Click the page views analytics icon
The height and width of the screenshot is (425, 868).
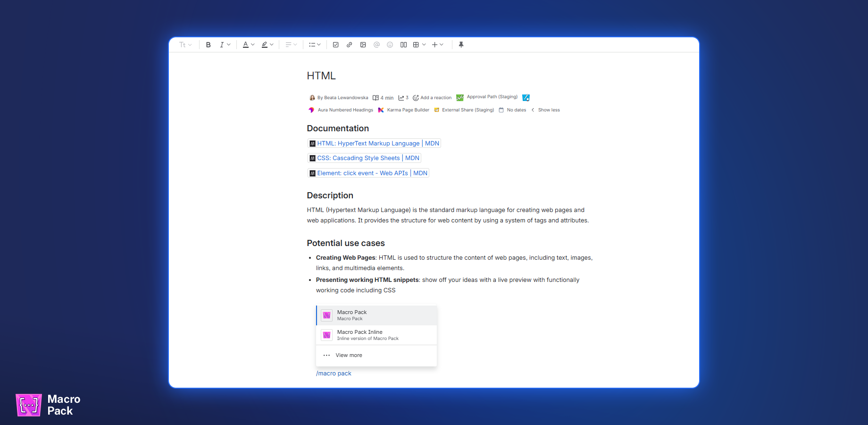click(x=401, y=98)
